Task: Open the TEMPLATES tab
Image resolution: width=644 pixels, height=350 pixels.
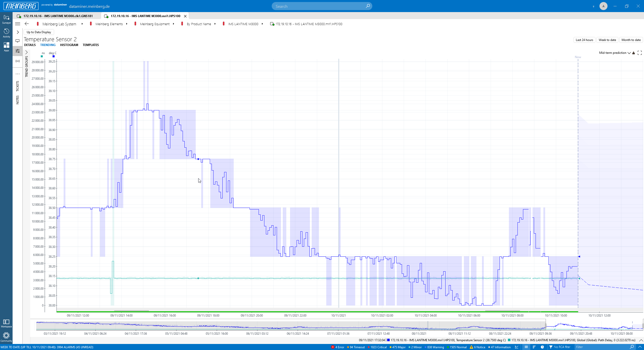Action: pyautogui.click(x=91, y=45)
